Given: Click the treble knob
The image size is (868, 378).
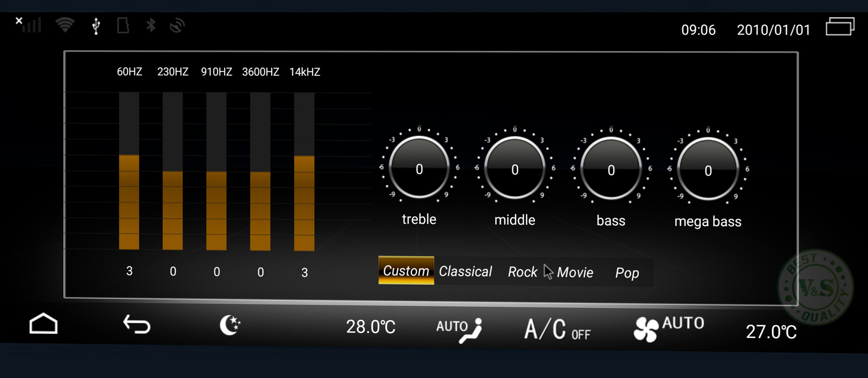Looking at the screenshot, I should pyautogui.click(x=419, y=168).
